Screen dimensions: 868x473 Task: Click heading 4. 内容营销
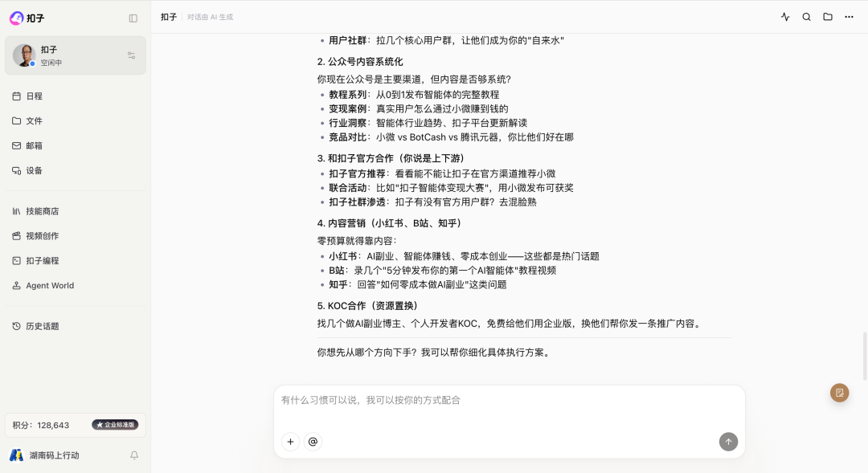pos(389,223)
